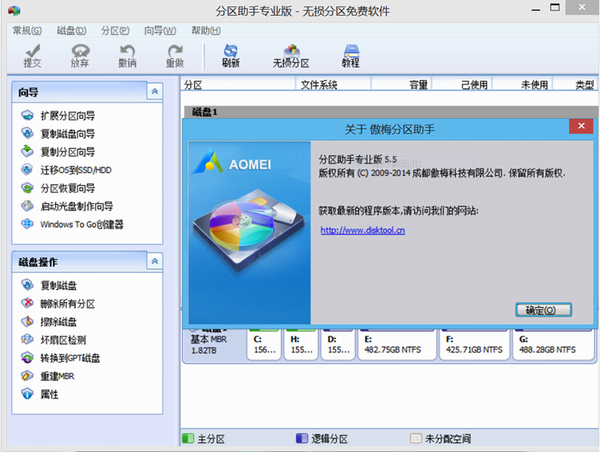The width and height of the screenshot is (600, 452).
Task: Click the app logo in title bar
Action: 14,10
